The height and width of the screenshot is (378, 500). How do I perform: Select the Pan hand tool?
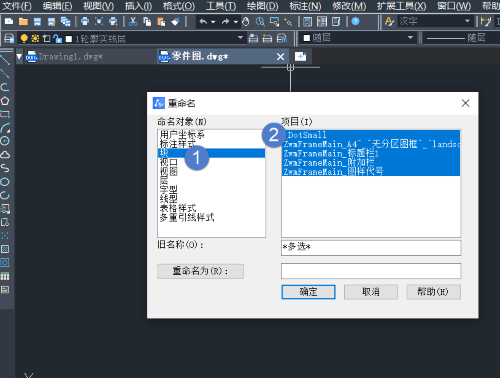click(246, 22)
